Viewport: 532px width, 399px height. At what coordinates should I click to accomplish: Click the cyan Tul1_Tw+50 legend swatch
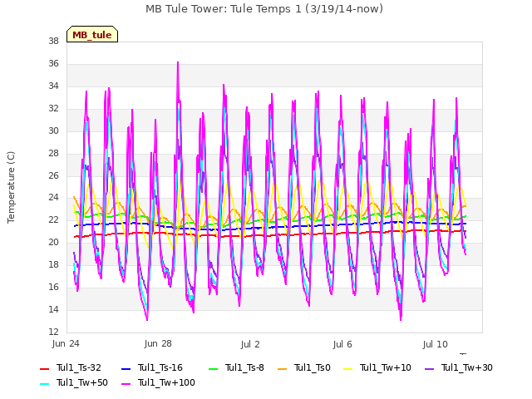[x=44, y=384]
